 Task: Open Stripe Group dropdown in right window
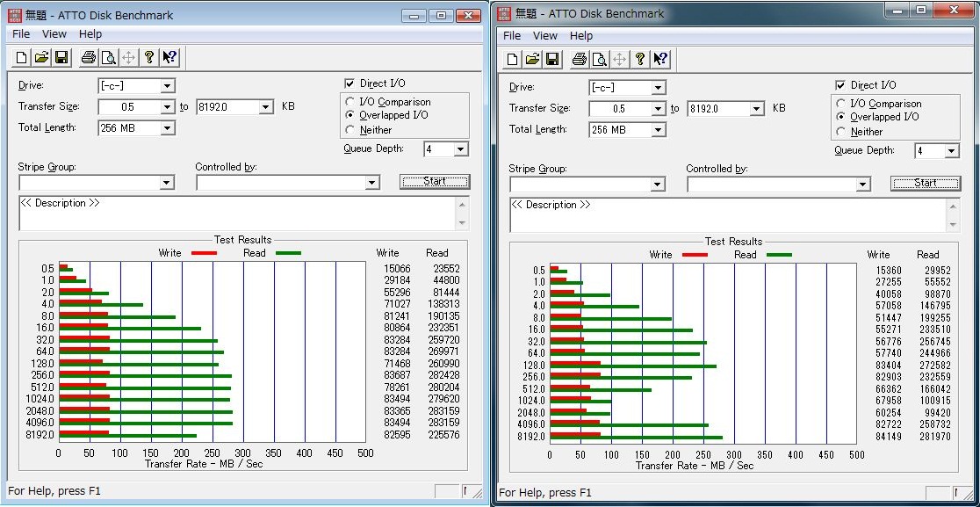(658, 185)
